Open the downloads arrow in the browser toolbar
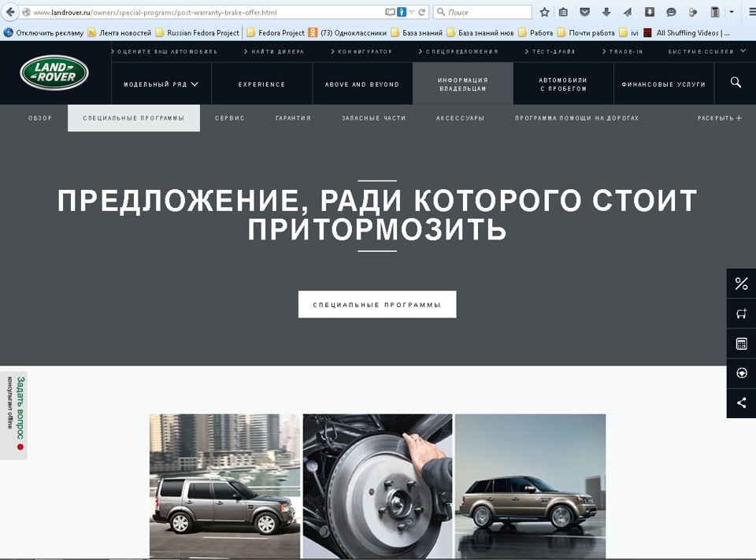Screen dimensions: 756x560 click(606, 12)
